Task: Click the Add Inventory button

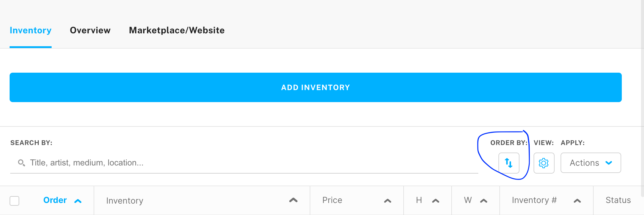Action: [x=315, y=87]
